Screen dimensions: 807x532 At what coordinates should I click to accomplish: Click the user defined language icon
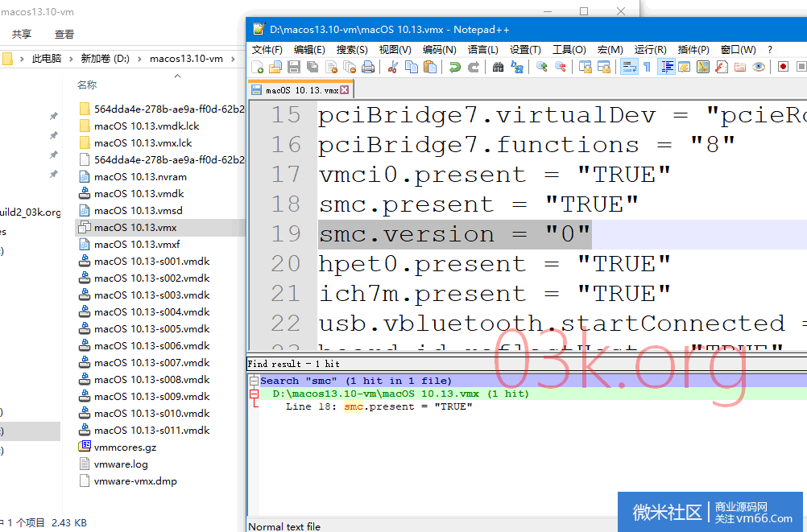click(684, 67)
